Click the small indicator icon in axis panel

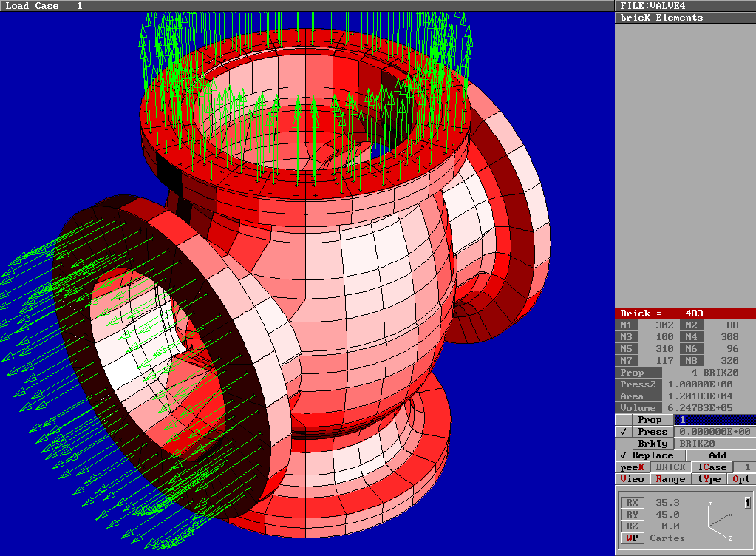coord(747,503)
